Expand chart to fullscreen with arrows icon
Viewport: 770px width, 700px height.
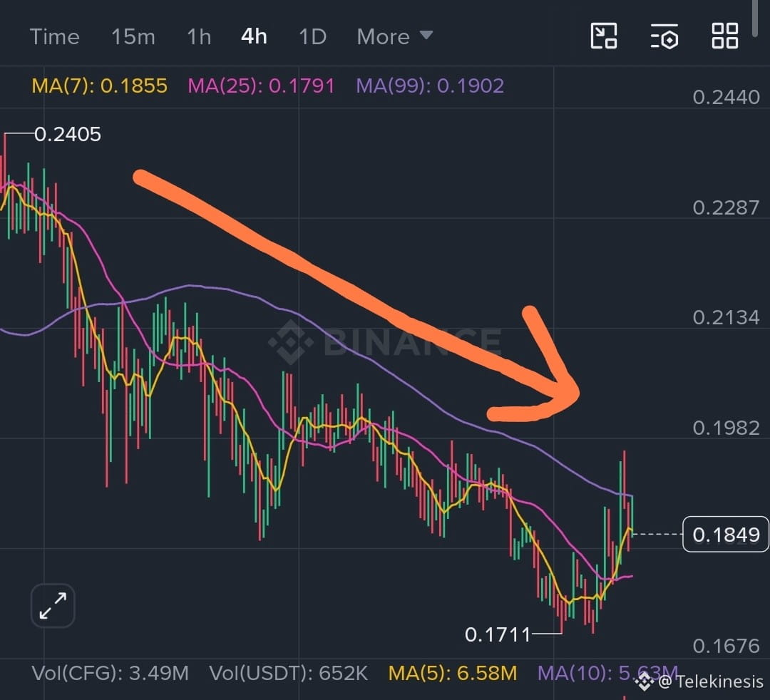pos(53,606)
